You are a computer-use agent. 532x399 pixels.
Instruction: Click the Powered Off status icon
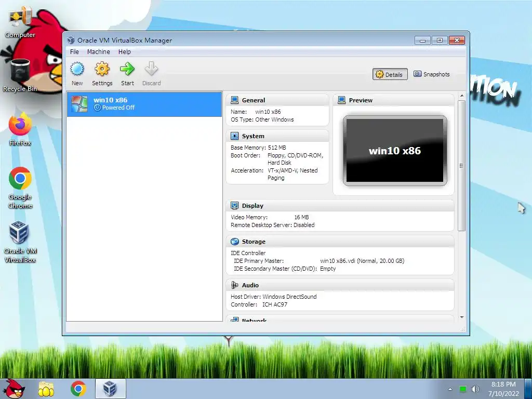click(x=97, y=108)
